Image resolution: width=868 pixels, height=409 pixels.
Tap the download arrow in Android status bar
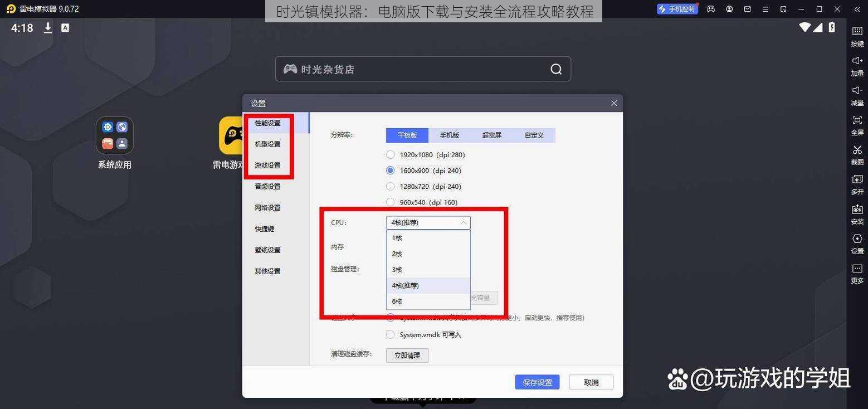point(48,28)
